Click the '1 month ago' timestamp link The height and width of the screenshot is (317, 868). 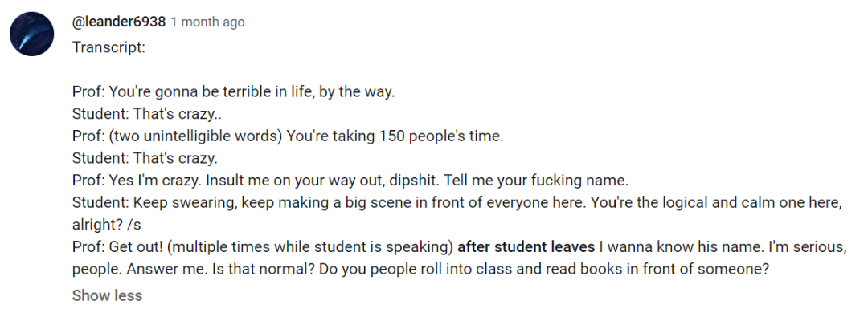207,22
